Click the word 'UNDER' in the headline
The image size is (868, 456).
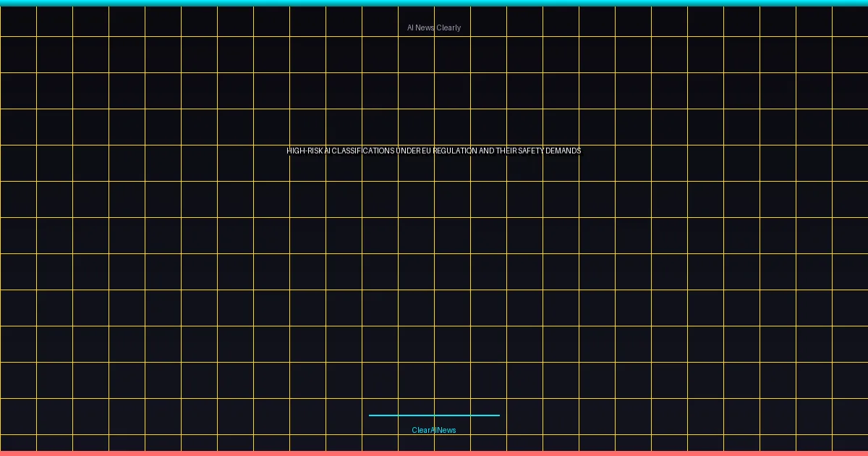coord(408,151)
